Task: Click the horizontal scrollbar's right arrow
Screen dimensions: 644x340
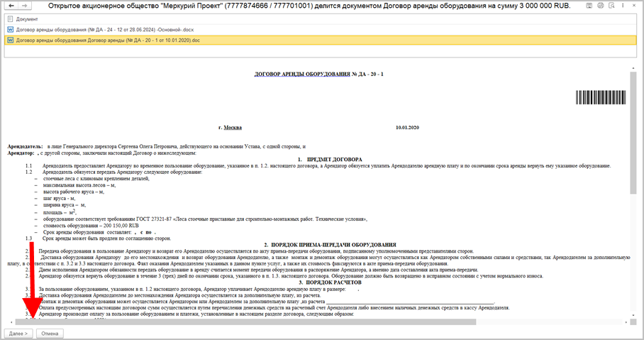Action: [626, 322]
